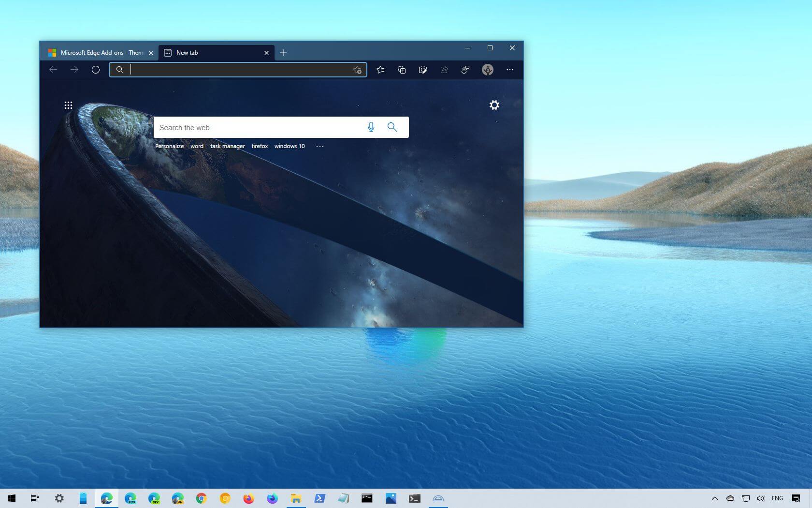812x508 pixels.
Task: Open a new tab with plus button
Action: [x=283, y=53]
